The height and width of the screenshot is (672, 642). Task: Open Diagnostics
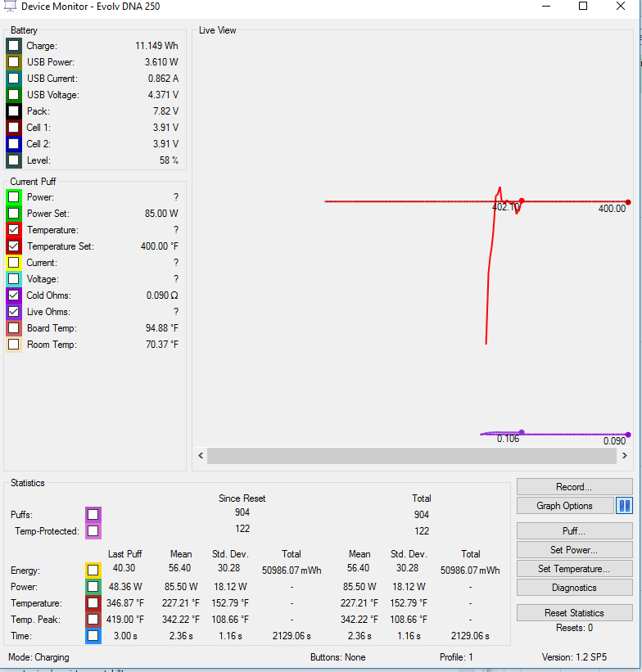pos(574,588)
